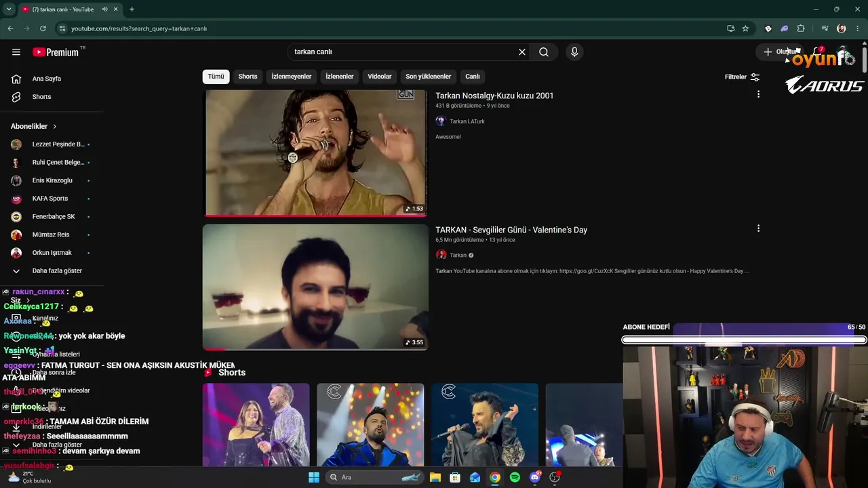Start voice search with microphone
Screen dimensions: 868x488
574,52
